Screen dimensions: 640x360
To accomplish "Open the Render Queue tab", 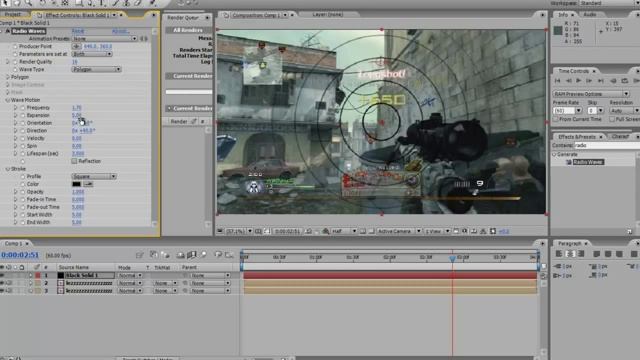I will (183, 18).
